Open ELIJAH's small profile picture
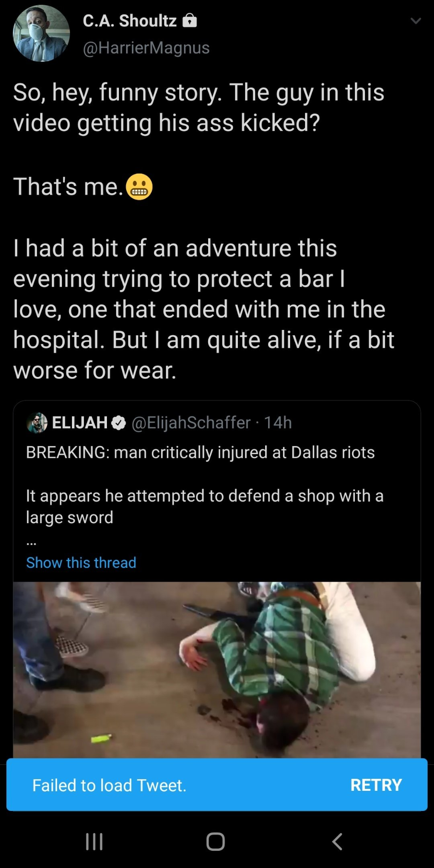 coord(37,422)
